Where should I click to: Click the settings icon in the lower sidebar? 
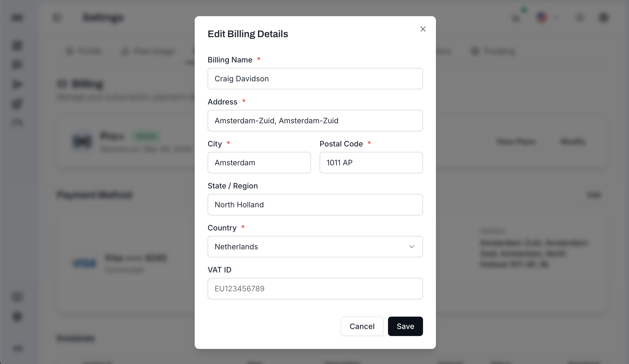click(17, 317)
